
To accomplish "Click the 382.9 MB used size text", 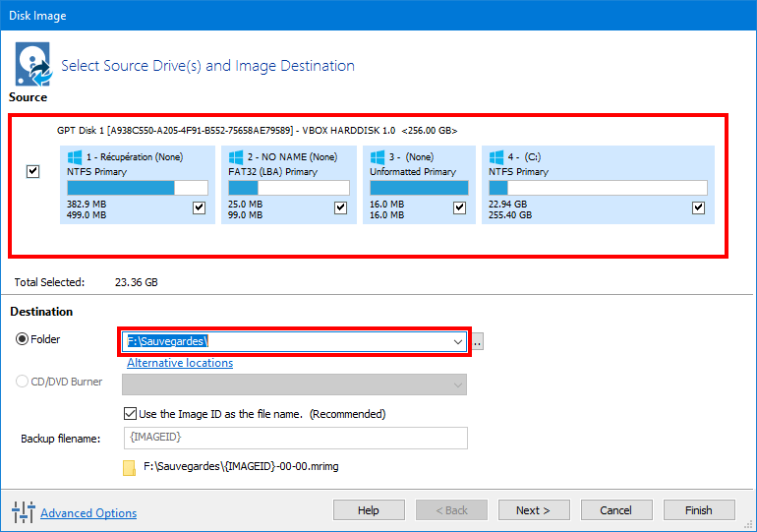I will [87, 205].
